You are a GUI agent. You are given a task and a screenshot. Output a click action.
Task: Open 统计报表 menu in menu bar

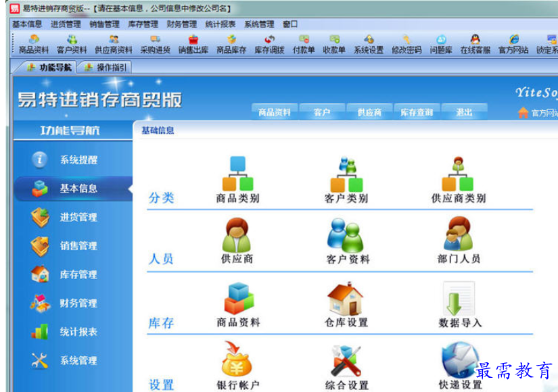pos(220,24)
